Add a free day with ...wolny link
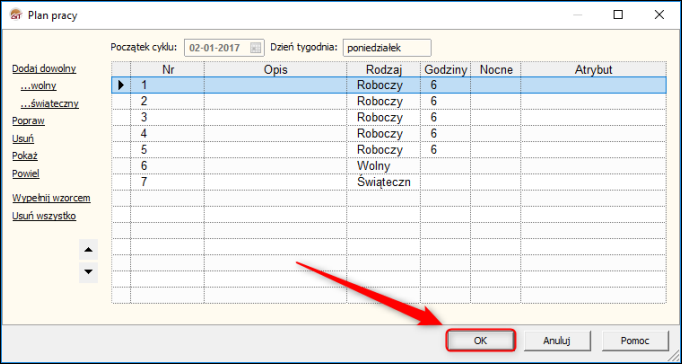The height and width of the screenshot is (364, 682). click(x=38, y=86)
